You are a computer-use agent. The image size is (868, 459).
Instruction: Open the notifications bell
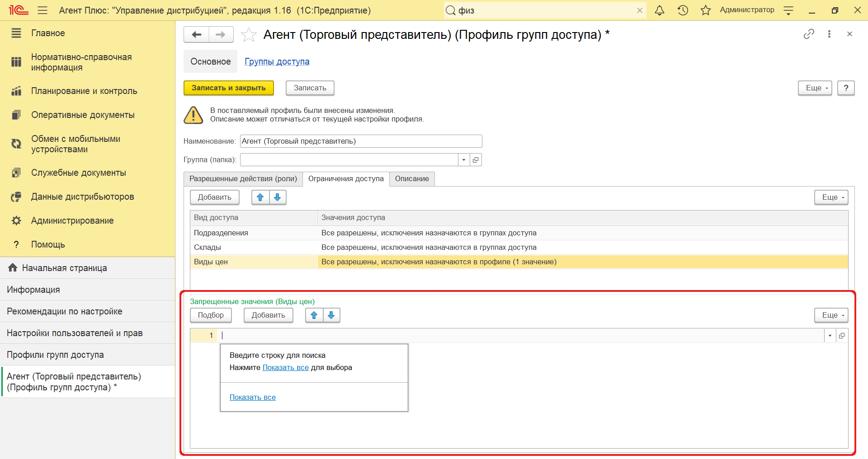click(x=660, y=10)
